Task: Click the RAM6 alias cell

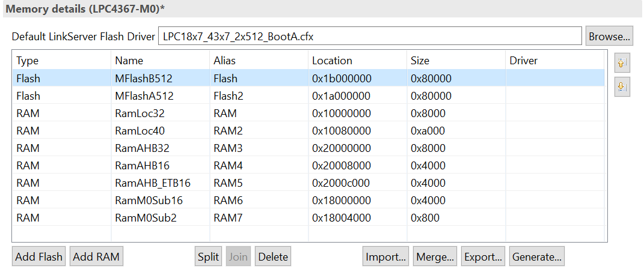Action: [x=259, y=201]
